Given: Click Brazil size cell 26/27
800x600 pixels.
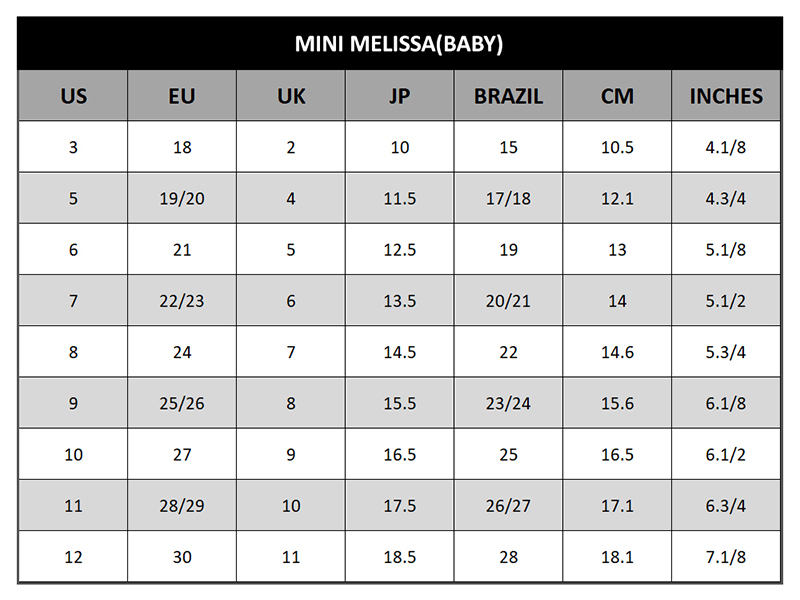Looking at the screenshot, I should pos(508,506).
